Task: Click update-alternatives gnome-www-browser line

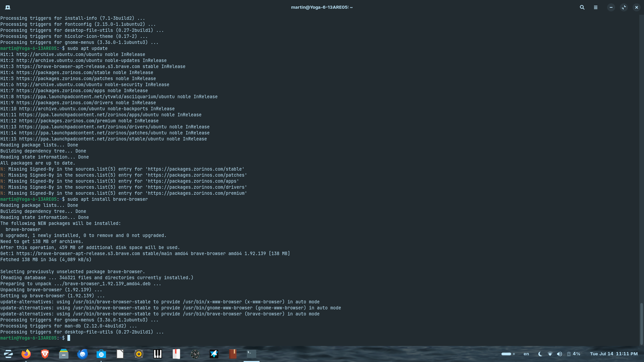Action: (171, 308)
